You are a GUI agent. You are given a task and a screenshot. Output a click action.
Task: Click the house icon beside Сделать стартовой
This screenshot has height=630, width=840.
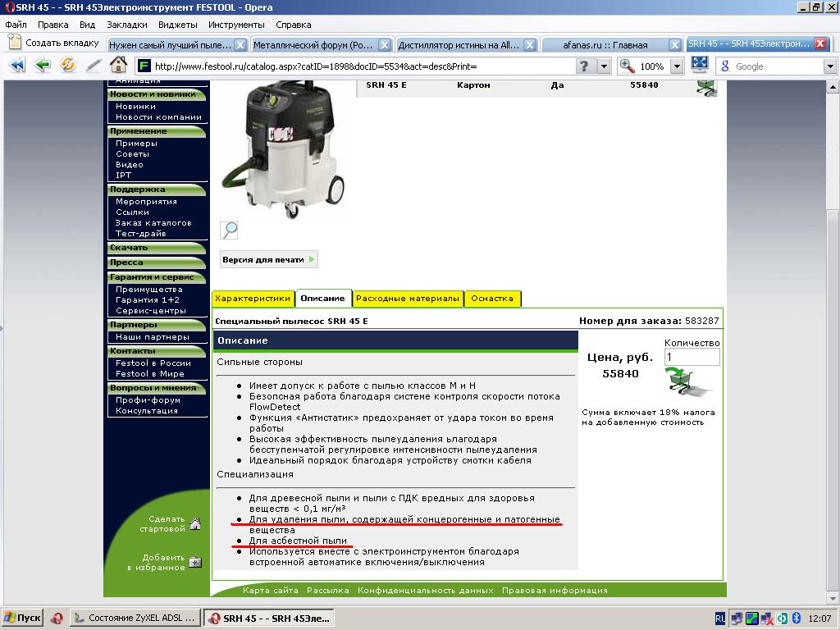(x=195, y=523)
